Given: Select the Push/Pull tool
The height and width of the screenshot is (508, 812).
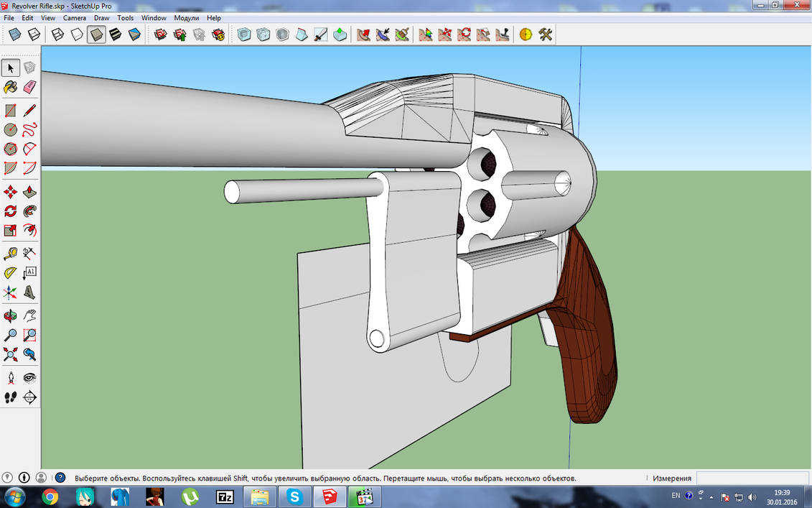Looking at the screenshot, I should pyautogui.click(x=30, y=190).
